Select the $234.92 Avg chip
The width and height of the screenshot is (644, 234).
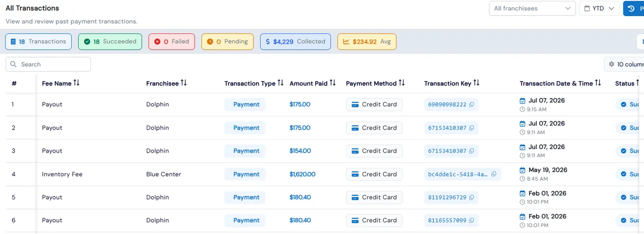pos(367,41)
